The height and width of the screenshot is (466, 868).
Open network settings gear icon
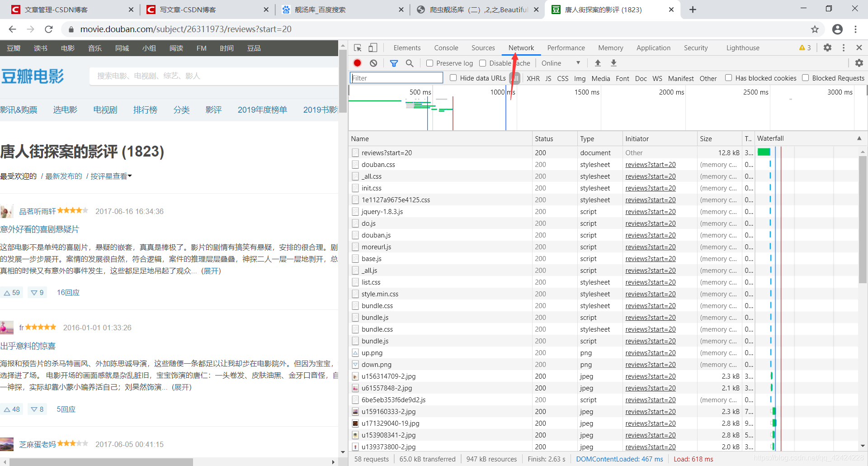click(859, 63)
